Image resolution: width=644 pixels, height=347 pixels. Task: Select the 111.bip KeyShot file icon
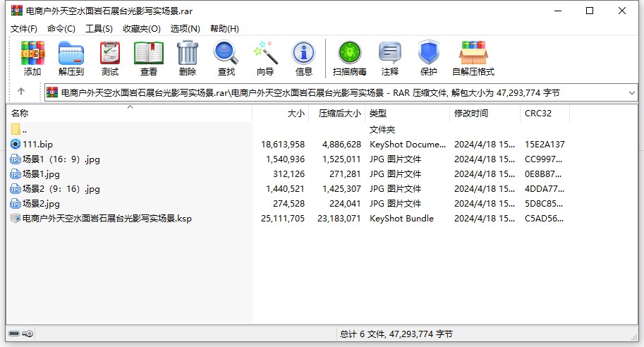[x=16, y=144]
